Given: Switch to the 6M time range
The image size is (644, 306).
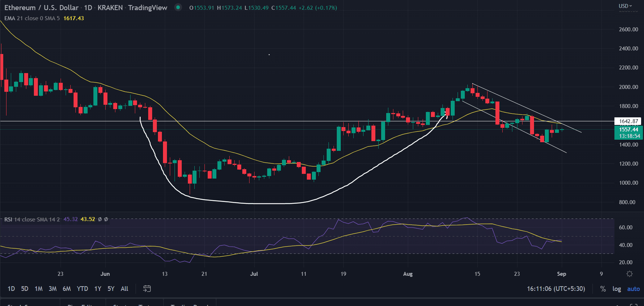Looking at the screenshot, I should (67, 289).
